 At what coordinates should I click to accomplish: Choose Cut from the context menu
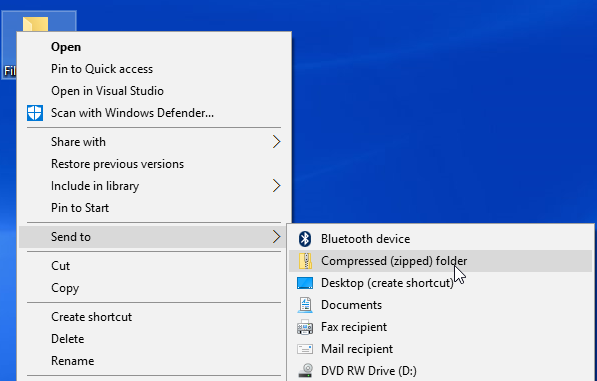point(152,266)
